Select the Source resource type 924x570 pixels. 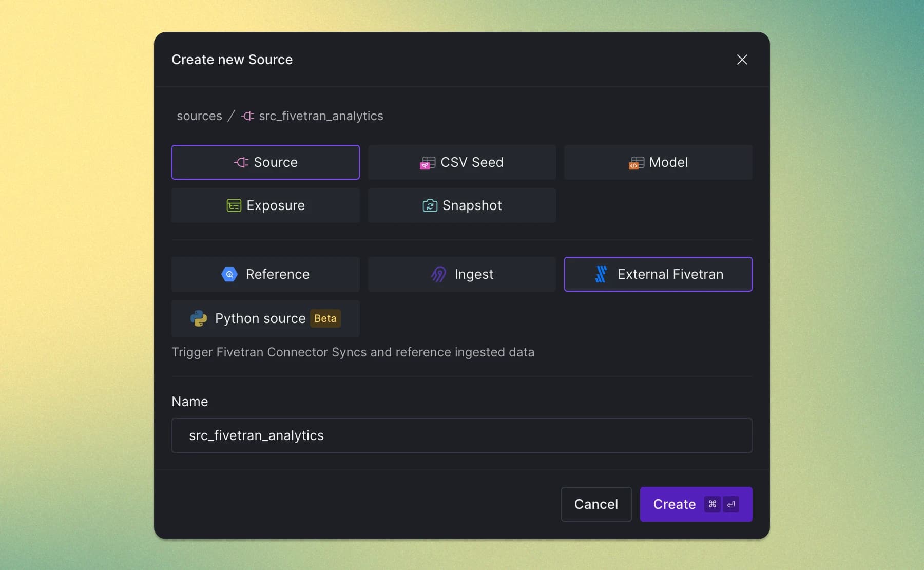(265, 162)
